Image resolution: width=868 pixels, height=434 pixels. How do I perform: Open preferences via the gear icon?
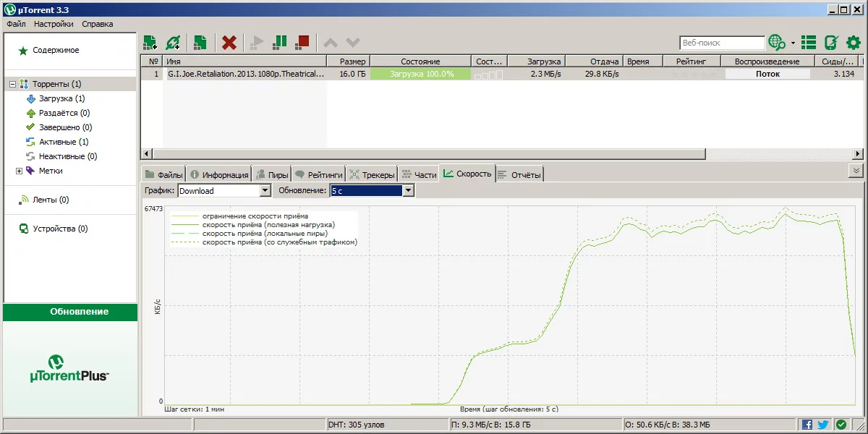[854, 43]
